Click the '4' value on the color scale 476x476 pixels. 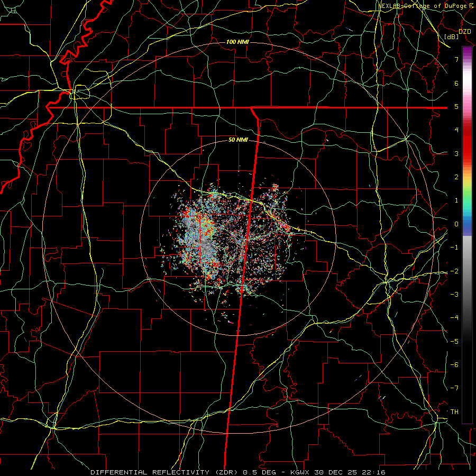point(456,130)
